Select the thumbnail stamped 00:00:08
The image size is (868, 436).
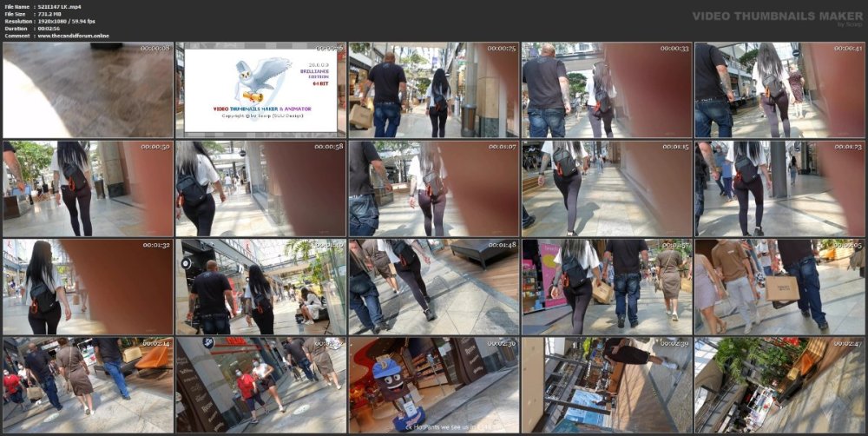click(88, 90)
